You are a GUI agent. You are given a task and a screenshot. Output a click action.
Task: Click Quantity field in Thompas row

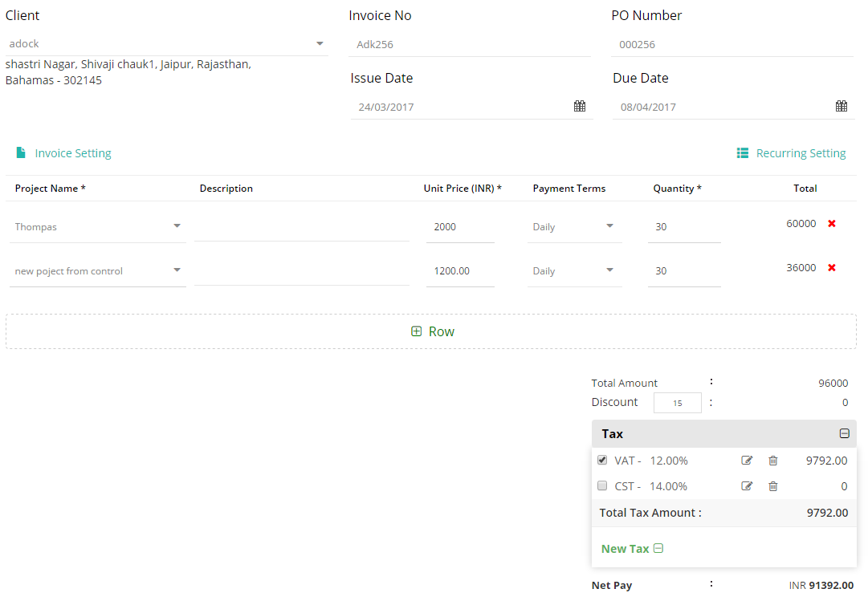[684, 227]
